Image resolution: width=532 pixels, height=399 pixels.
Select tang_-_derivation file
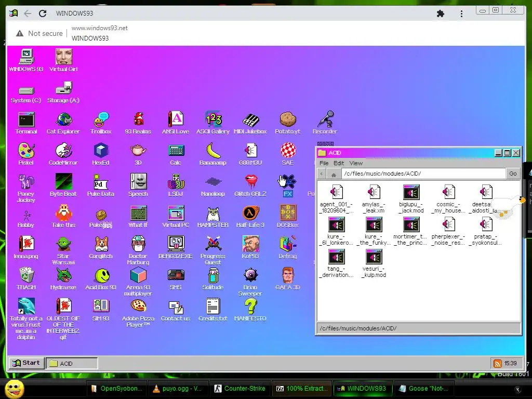pyautogui.click(x=337, y=263)
